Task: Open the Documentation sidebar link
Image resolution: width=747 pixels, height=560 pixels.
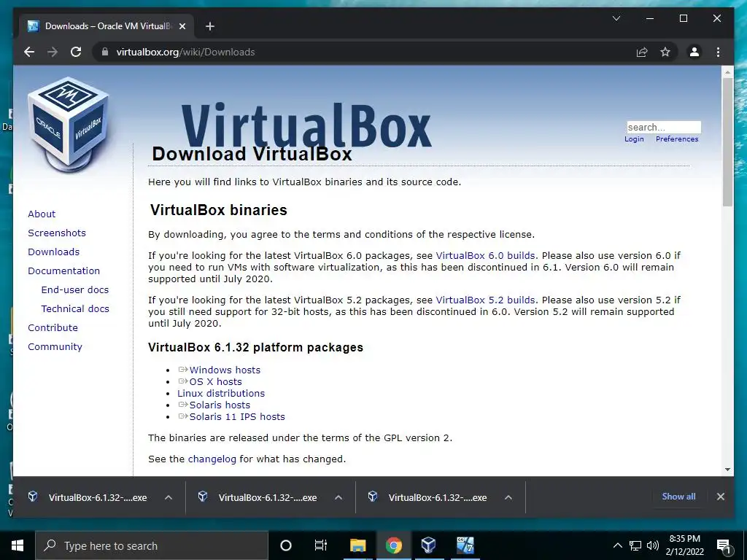Action: (x=64, y=271)
